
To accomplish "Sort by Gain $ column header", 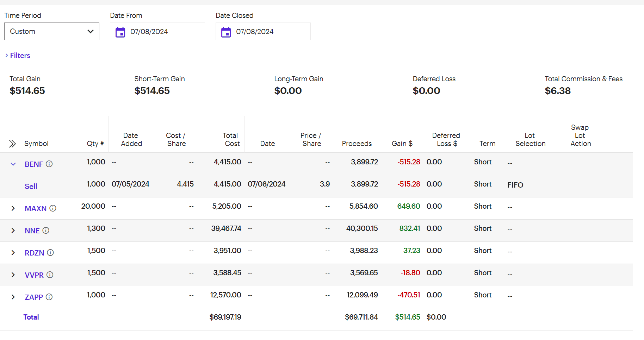I will tap(402, 144).
